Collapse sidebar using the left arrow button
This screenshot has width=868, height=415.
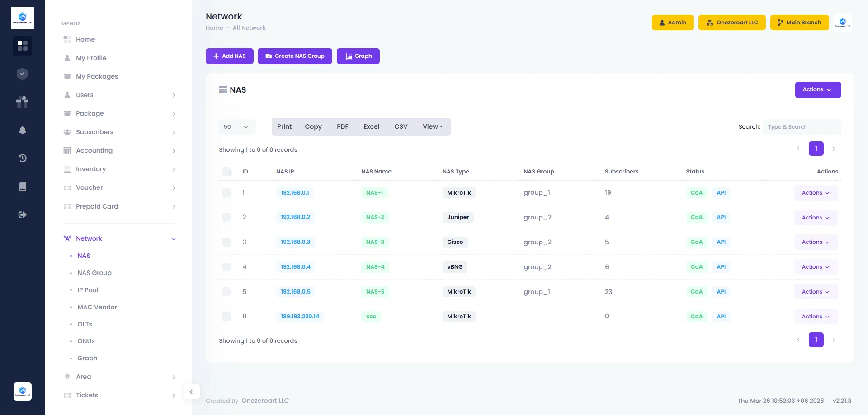tap(192, 392)
